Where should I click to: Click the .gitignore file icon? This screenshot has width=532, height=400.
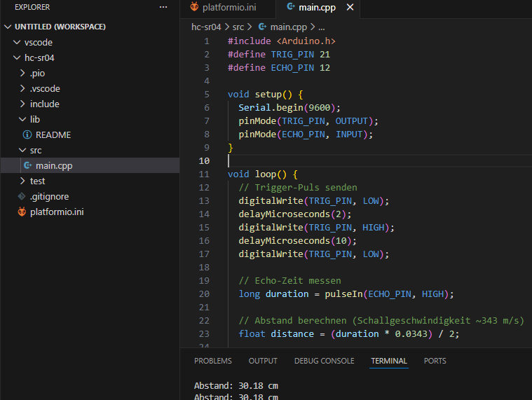point(22,196)
